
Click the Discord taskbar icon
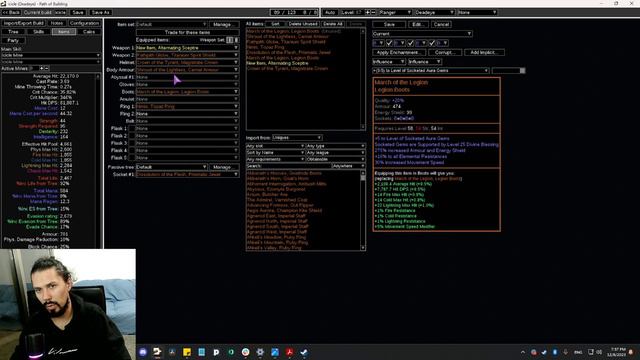click(x=143, y=352)
